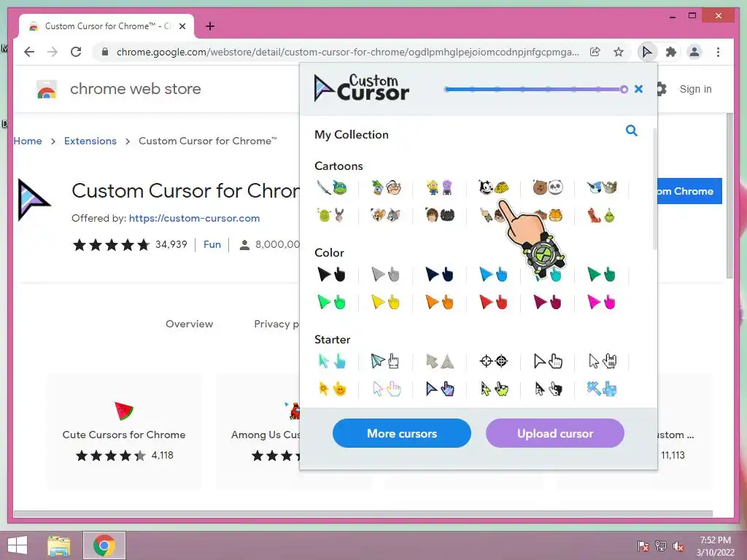Image resolution: width=747 pixels, height=560 pixels.
Task: Bookmark this page with the star icon
Action: point(619,52)
